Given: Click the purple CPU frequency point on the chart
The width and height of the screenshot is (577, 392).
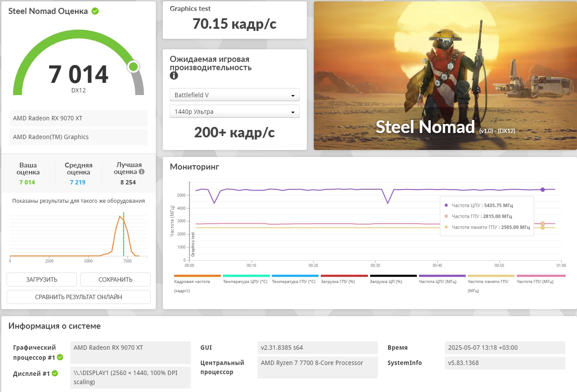Looking at the screenshot, I should [543, 190].
